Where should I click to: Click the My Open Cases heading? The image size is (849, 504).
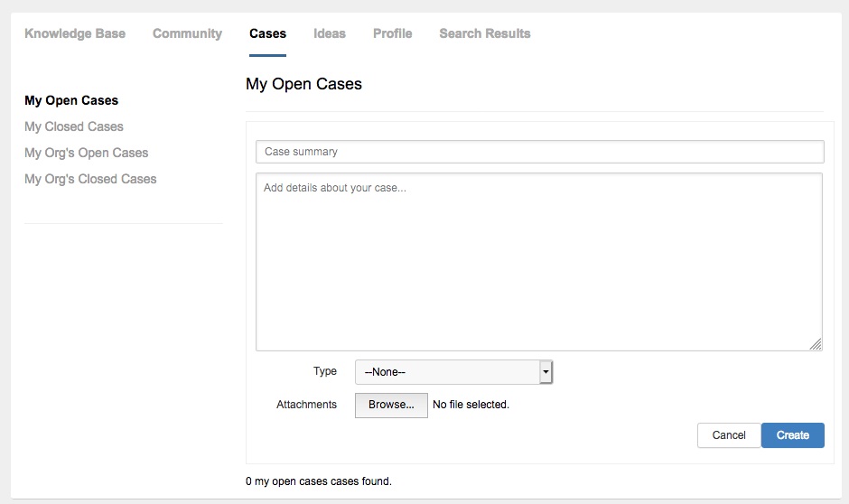coord(303,84)
